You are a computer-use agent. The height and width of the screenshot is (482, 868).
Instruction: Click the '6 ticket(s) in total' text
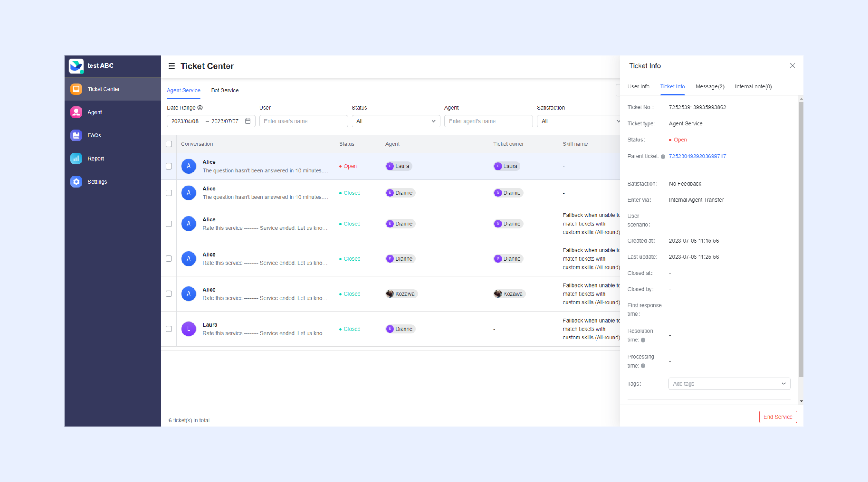pyautogui.click(x=189, y=420)
